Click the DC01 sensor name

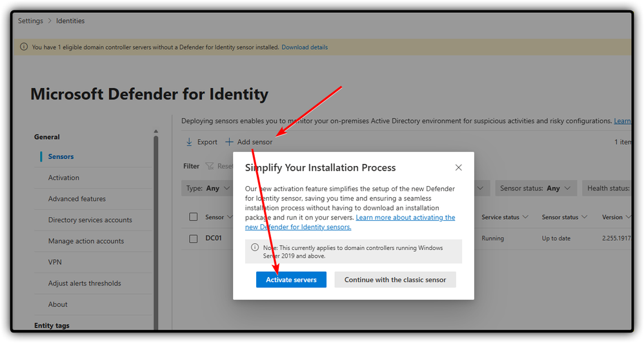214,238
